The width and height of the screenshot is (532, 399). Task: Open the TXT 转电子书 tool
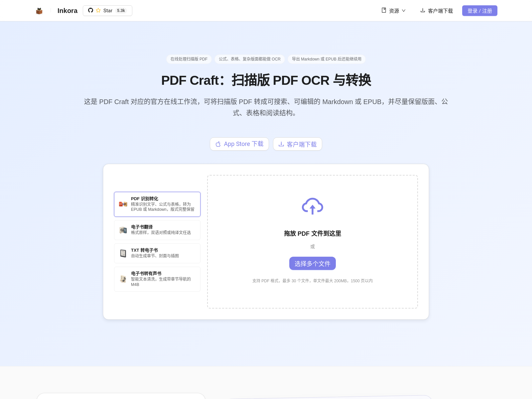(157, 253)
